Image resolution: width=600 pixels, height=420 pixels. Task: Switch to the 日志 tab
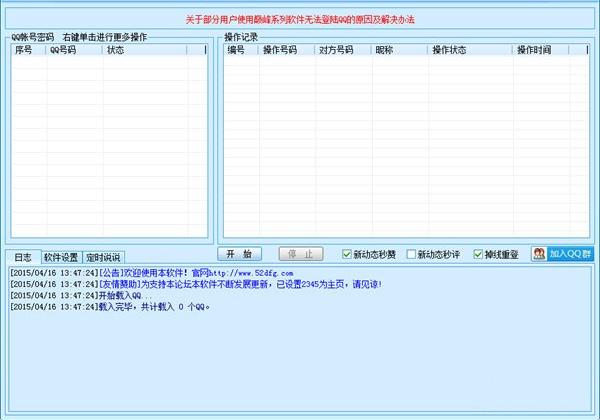pos(23,257)
